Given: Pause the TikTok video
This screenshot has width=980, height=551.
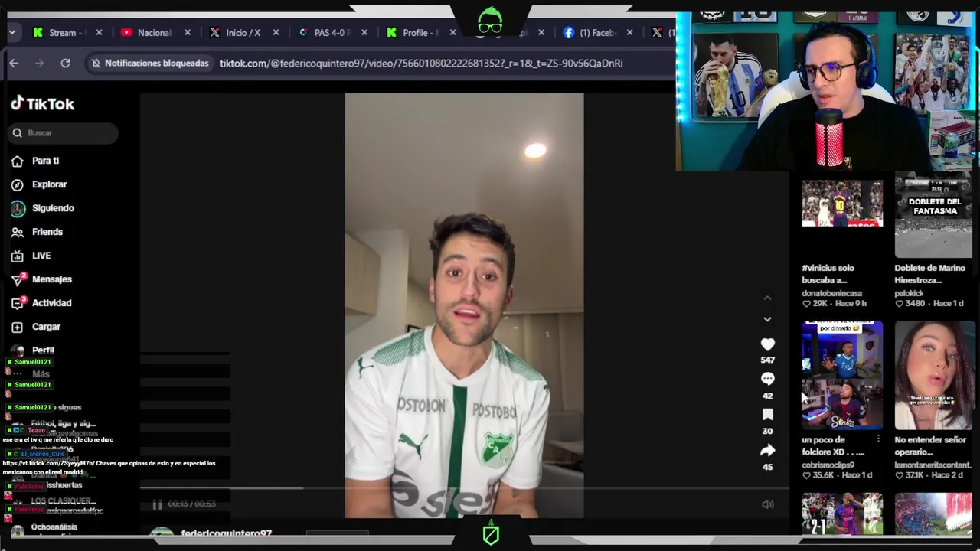Looking at the screenshot, I should pyautogui.click(x=157, y=504).
